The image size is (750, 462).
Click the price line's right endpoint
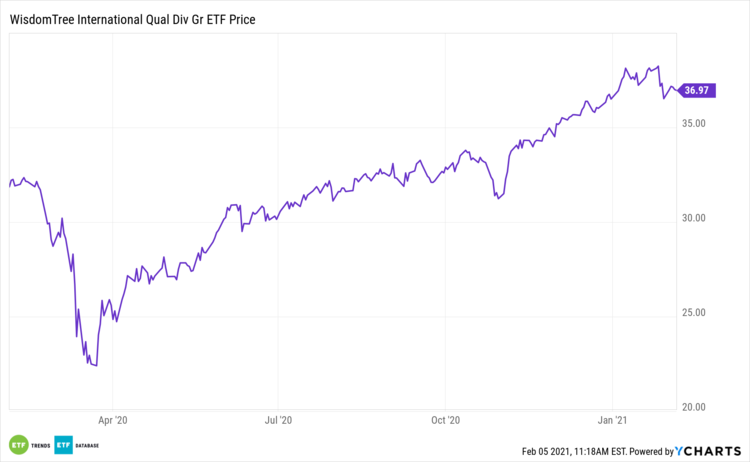(x=677, y=91)
